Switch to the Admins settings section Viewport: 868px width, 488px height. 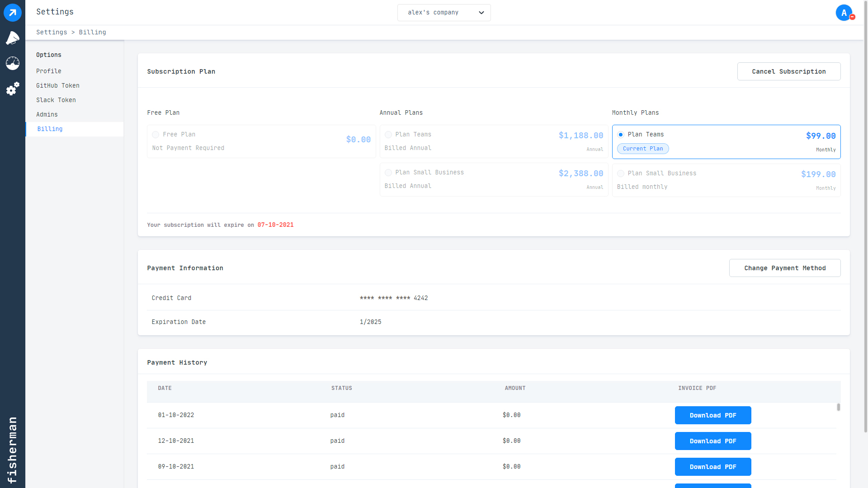click(x=47, y=114)
